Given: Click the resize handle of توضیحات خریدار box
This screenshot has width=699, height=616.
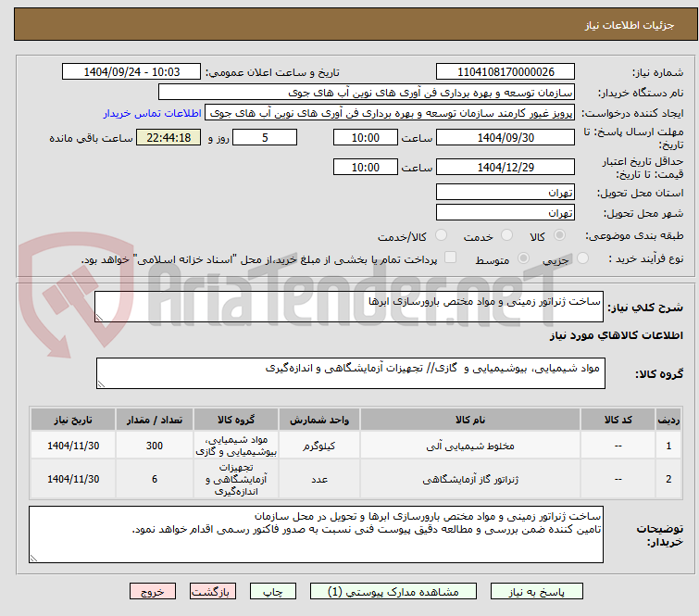Looking at the screenshot, I should [x=34, y=558].
